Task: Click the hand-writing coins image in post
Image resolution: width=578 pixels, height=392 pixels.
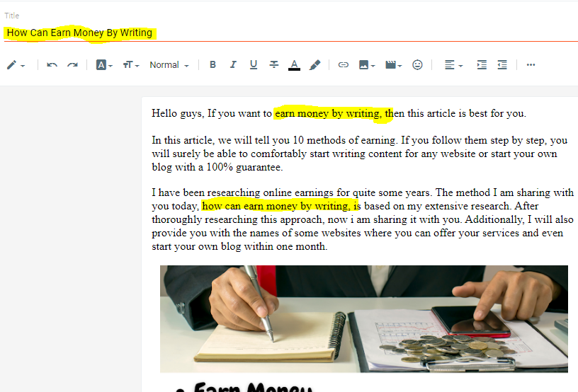Action: tap(364, 318)
